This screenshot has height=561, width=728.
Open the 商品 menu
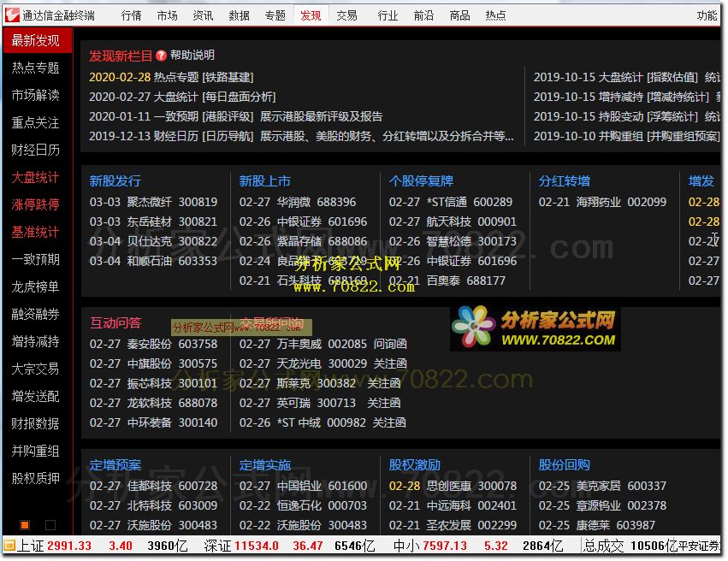click(x=459, y=15)
